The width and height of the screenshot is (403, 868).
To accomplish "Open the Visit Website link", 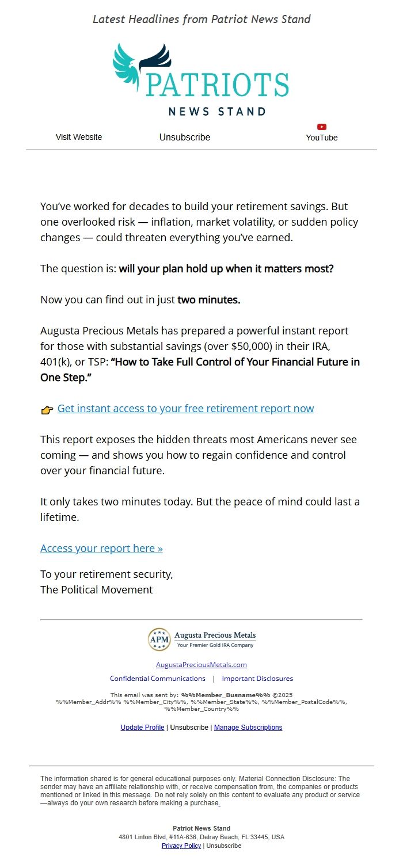I will point(79,137).
